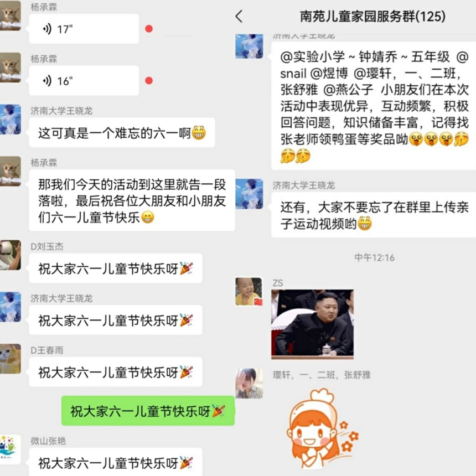476x476 pixels.
Task: Tap the unread red dot beside 17" message
Action: point(149,29)
